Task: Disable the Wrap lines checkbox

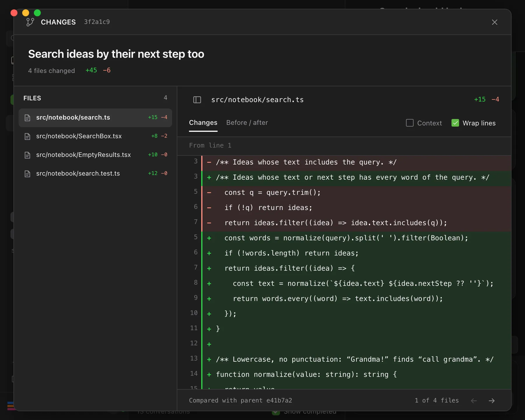Action: click(455, 123)
